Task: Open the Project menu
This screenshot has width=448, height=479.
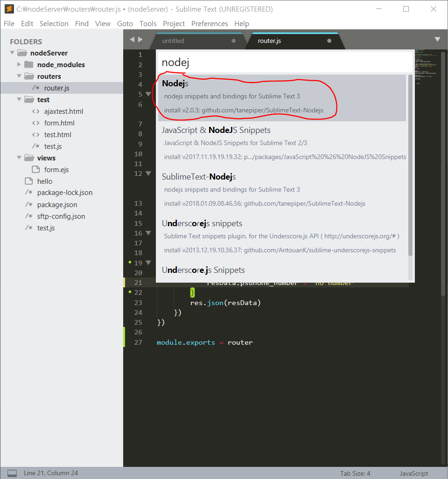Action: (174, 23)
